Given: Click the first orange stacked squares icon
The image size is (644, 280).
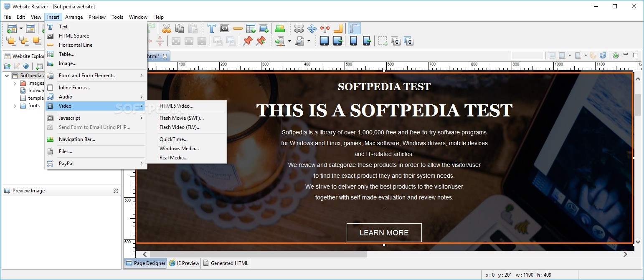Looking at the screenshot, I should tap(11, 41).
